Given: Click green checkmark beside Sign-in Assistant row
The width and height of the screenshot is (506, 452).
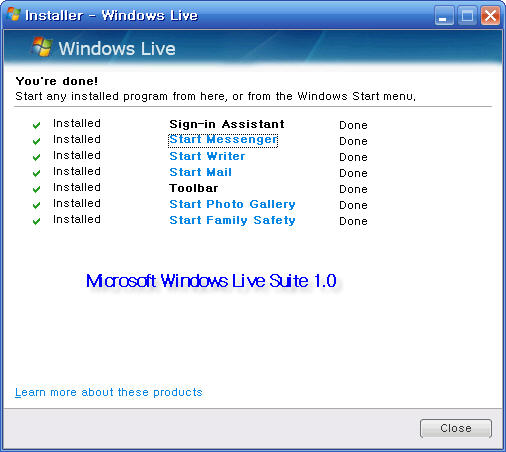Looking at the screenshot, I should (37, 125).
